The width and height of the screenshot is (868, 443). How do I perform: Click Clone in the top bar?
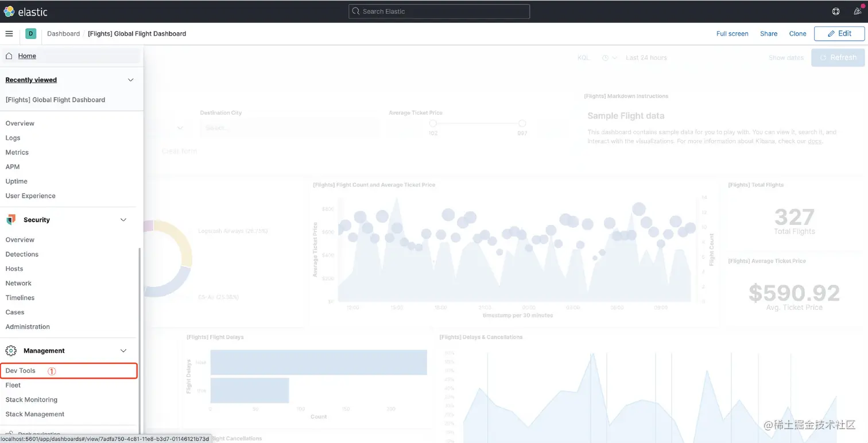797,34
